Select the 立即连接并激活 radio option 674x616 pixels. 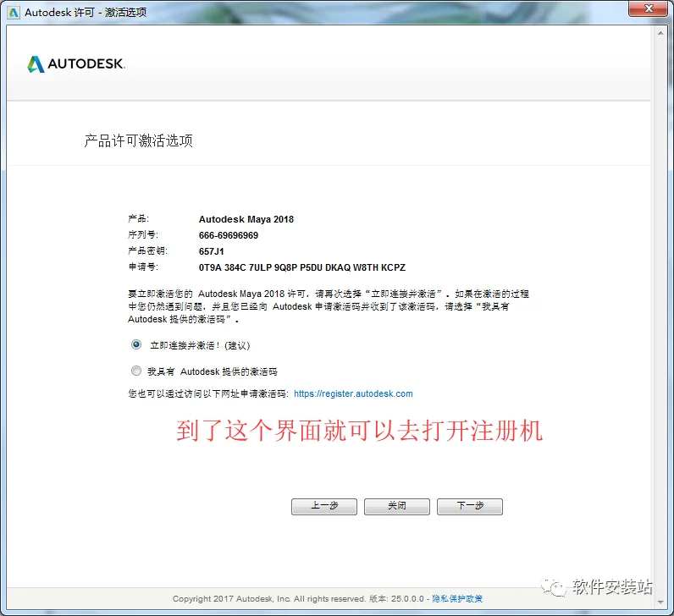pos(136,344)
